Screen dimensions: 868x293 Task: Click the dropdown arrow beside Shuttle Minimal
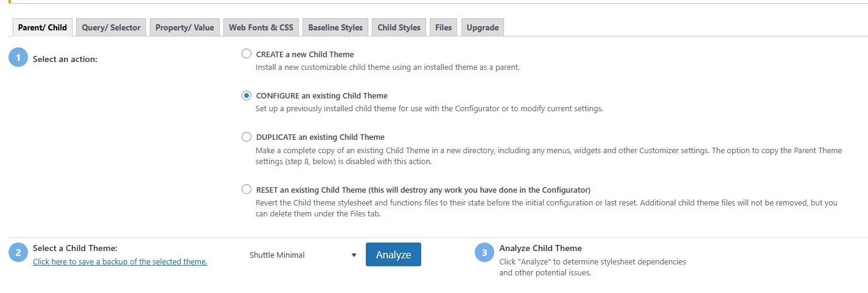coord(354,255)
